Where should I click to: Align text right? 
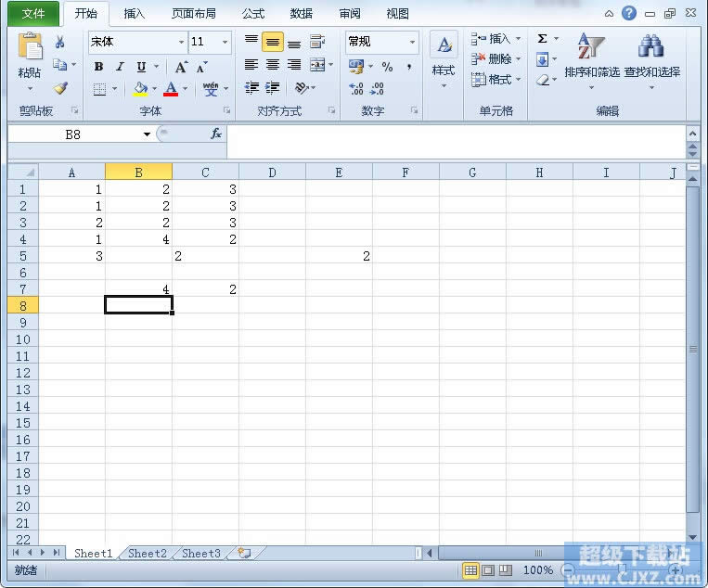tap(294, 65)
